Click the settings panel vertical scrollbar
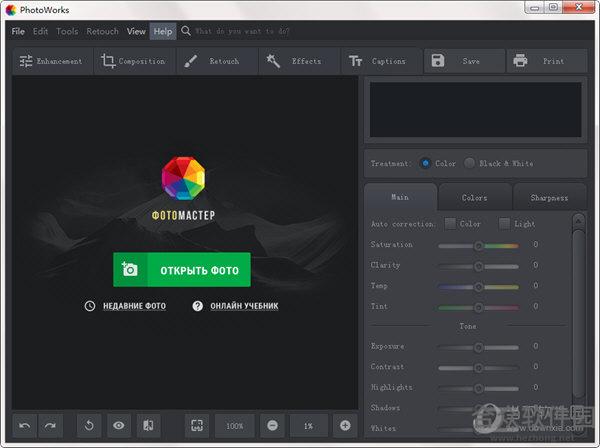The image size is (600, 448). tap(579, 314)
